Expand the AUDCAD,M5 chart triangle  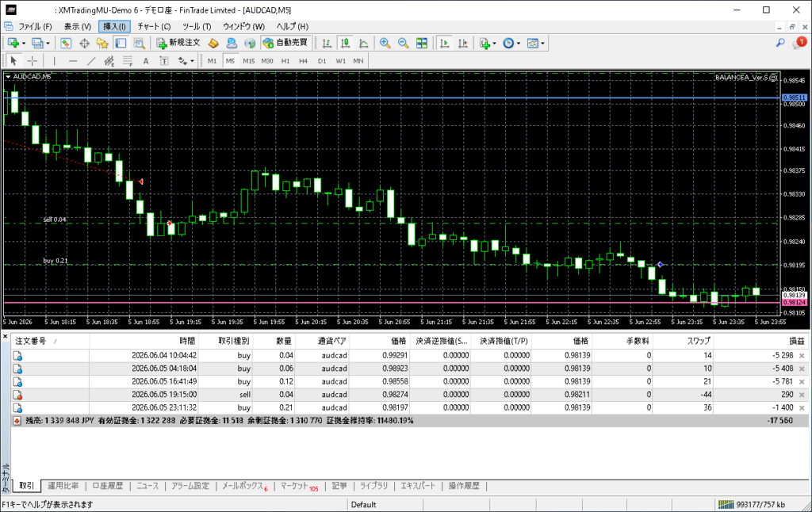pyautogui.click(x=8, y=77)
